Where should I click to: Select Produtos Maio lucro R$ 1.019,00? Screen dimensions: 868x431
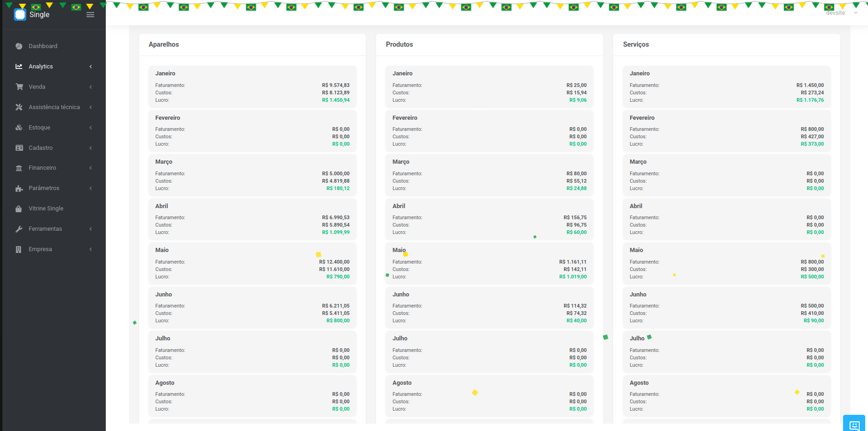coord(573,277)
